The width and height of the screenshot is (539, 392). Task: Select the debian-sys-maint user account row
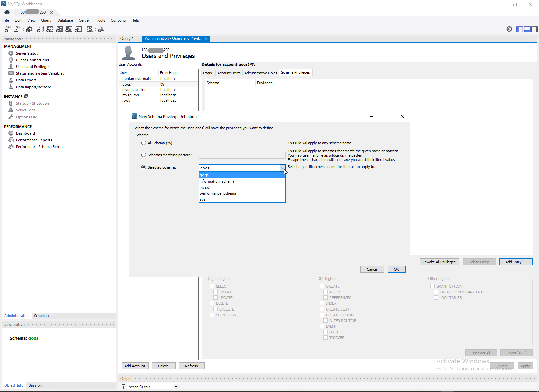point(158,79)
